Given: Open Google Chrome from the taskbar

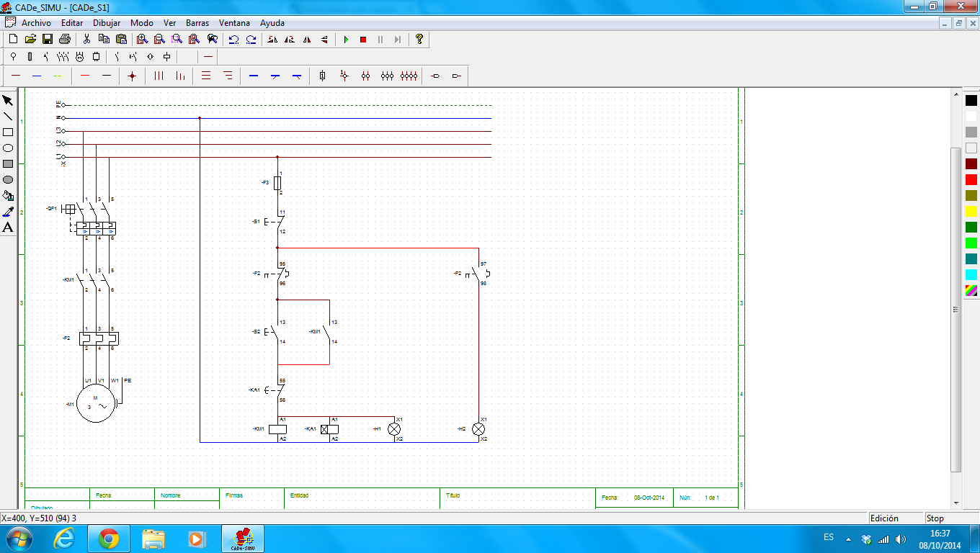Looking at the screenshot, I should 109,538.
